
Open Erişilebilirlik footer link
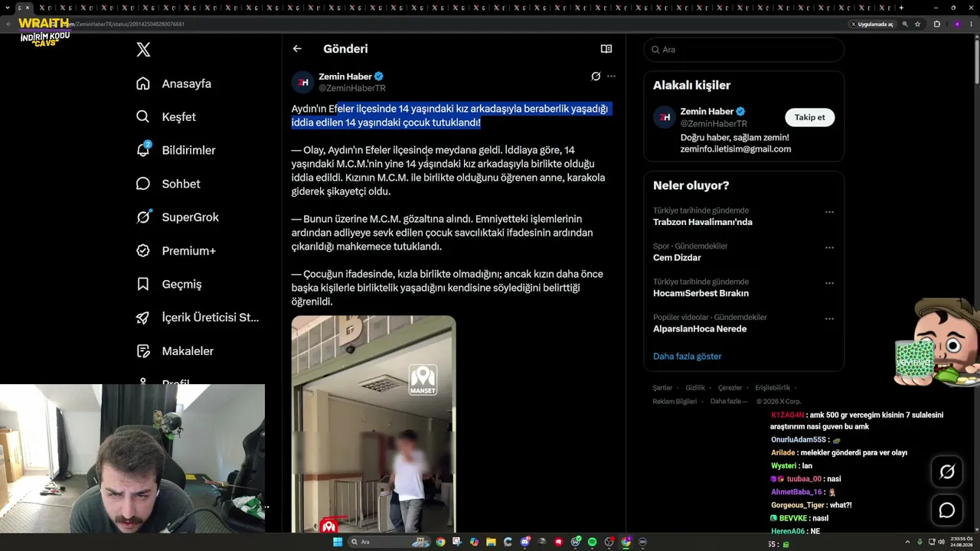click(773, 388)
